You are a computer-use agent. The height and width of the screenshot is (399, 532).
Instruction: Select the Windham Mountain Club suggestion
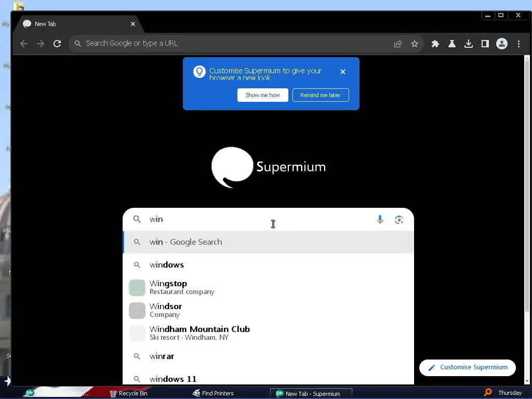(268, 333)
